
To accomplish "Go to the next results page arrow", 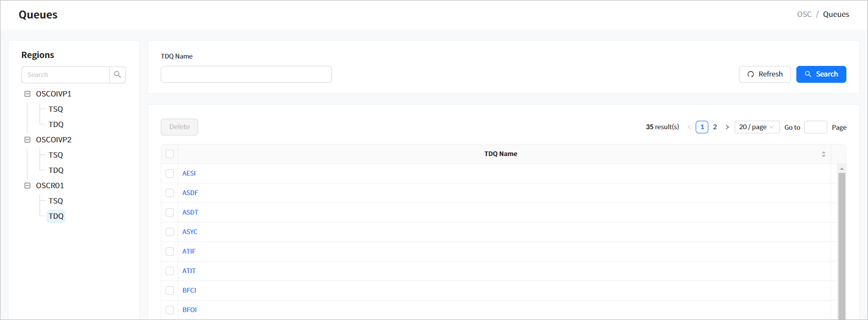I will [x=727, y=127].
